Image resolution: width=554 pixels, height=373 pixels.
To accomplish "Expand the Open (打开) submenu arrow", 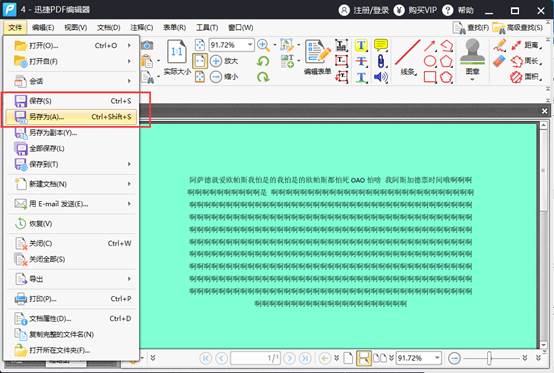I will [x=129, y=46].
